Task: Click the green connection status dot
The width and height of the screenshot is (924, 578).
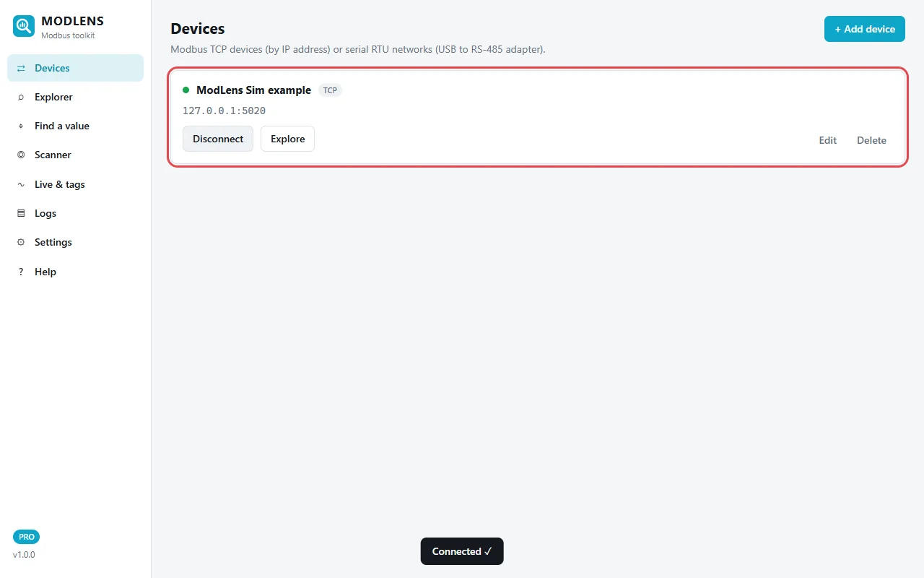Action: (x=186, y=90)
